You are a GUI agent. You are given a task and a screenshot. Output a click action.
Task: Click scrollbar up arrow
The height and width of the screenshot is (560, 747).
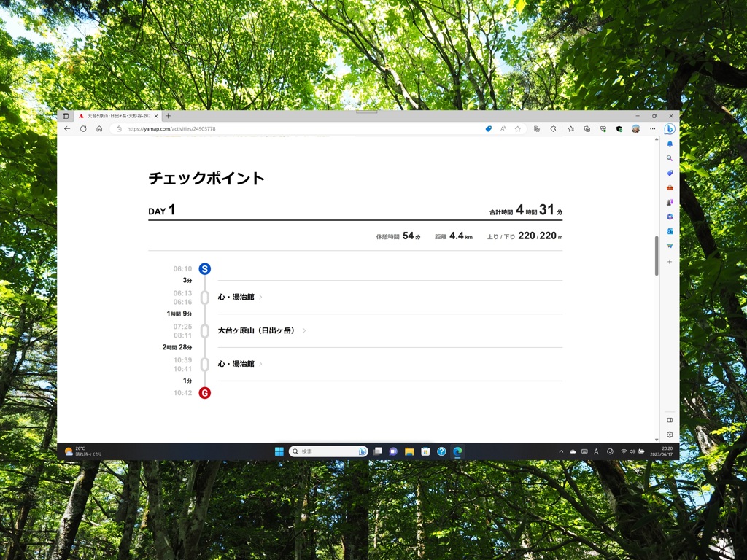(x=657, y=139)
